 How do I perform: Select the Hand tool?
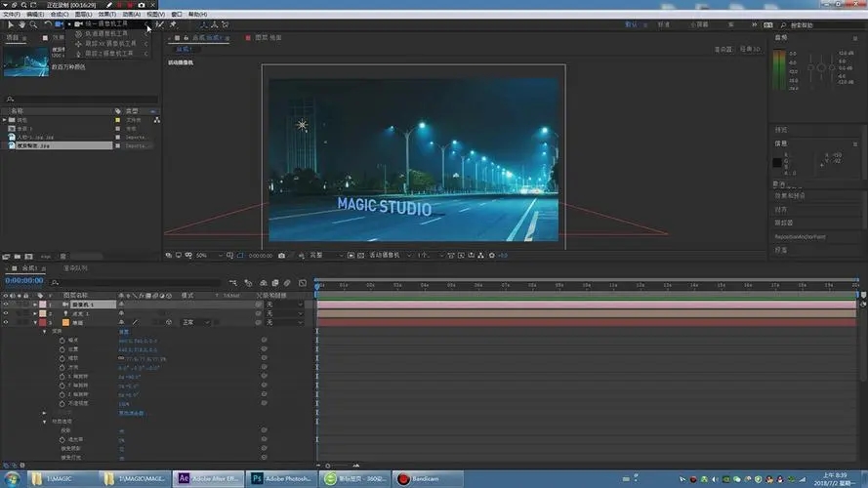21,24
